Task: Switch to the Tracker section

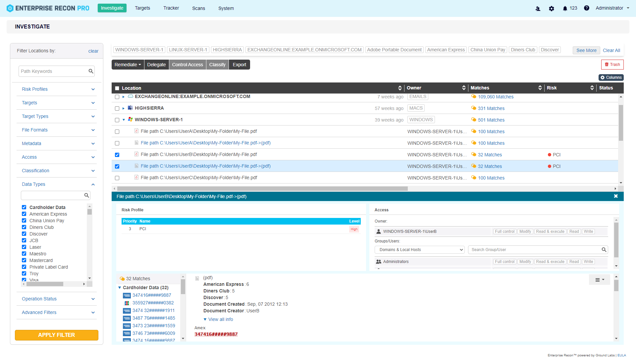Action: point(171,8)
